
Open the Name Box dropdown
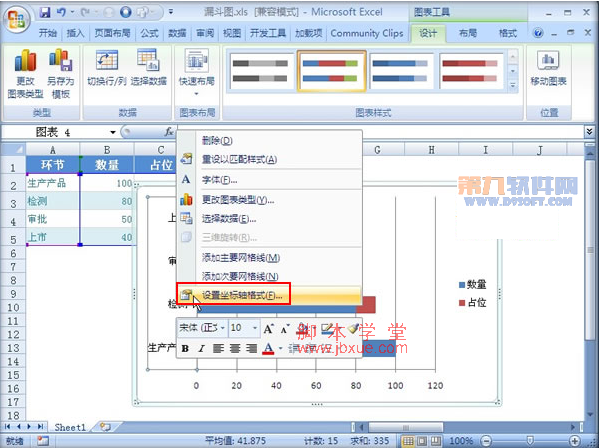coord(113,132)
